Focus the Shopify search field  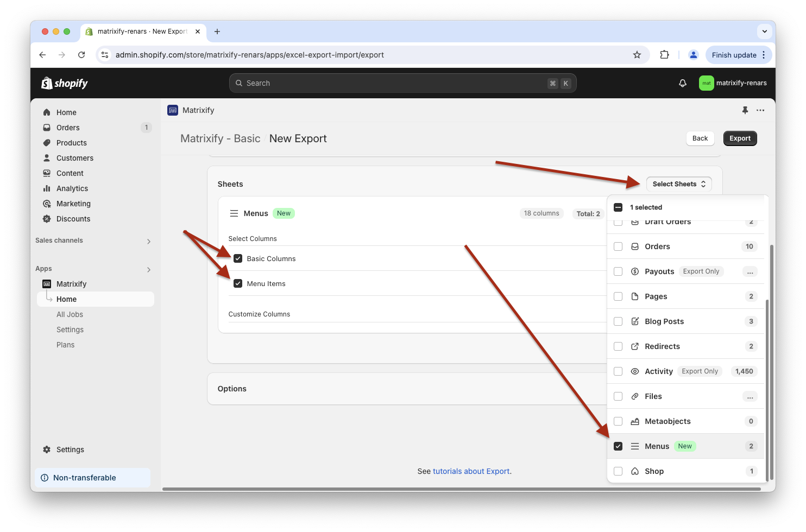[402, 83]
